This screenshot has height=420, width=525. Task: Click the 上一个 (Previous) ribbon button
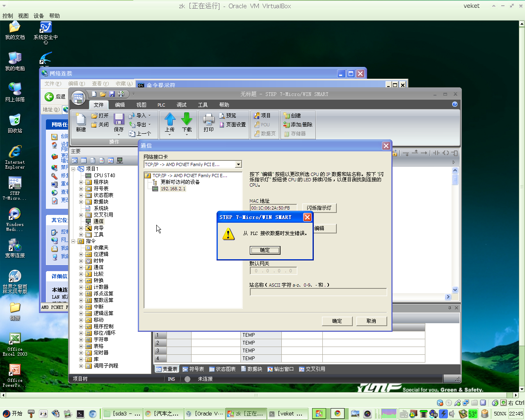[140, 134]
